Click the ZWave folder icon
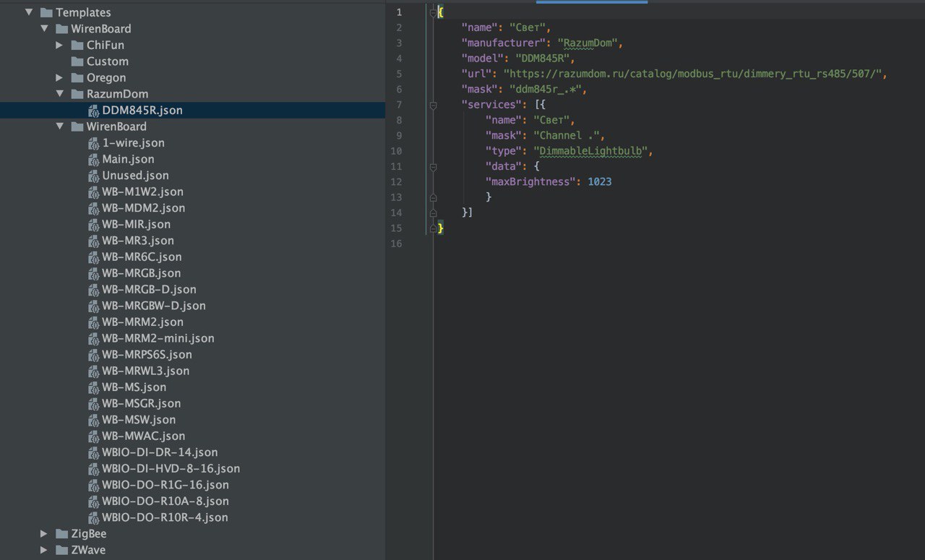The height and width of the screenshot is (560, 925). (61, 550)
